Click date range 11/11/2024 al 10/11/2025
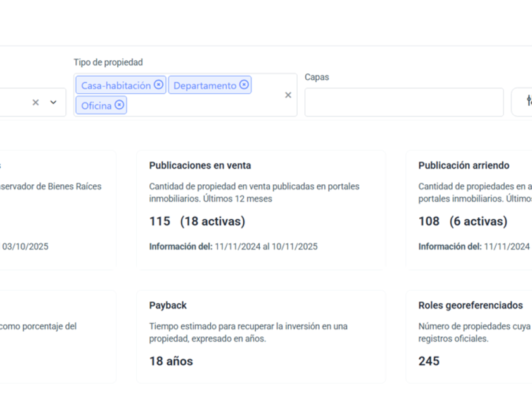The image size is (532, 399). [267, 246]
